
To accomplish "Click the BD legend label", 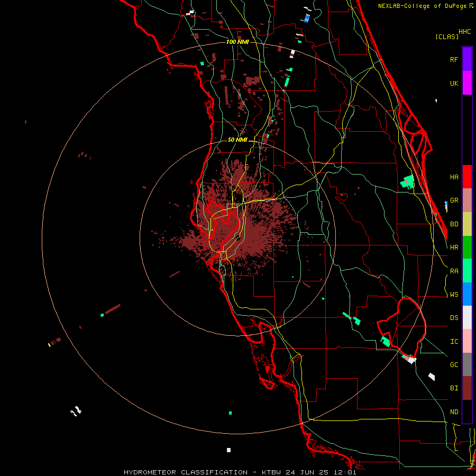I will 454,224.
